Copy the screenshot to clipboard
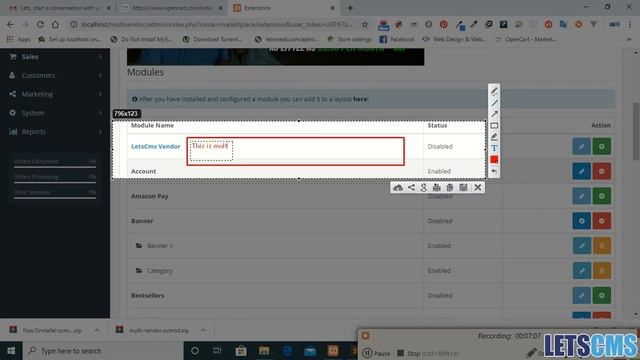The height and width of the screenshot is (360, 640). tap(449, 187)
